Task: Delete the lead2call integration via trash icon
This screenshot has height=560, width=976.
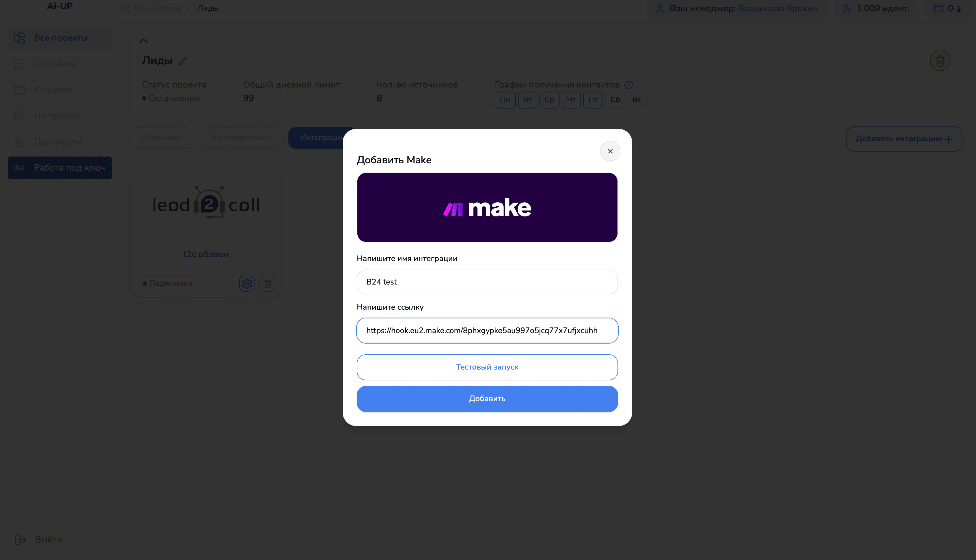Action: 267,283
